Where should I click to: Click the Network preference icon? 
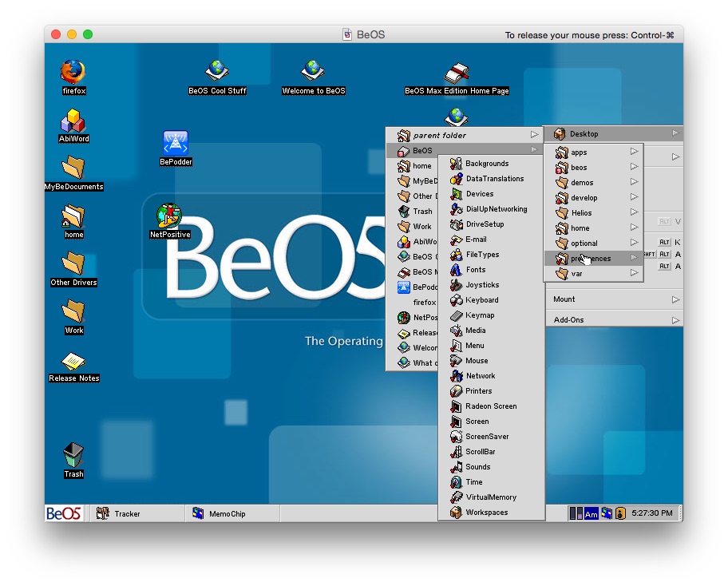(457, 376)
